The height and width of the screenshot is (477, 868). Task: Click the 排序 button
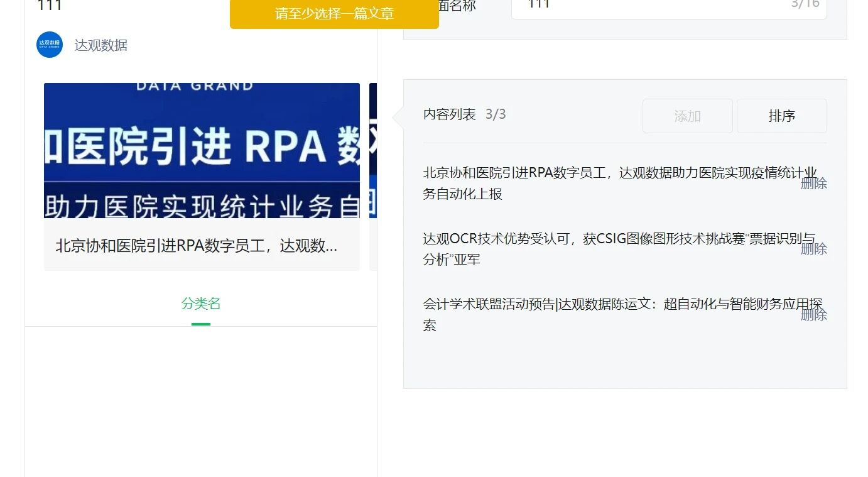coord(782,116)
